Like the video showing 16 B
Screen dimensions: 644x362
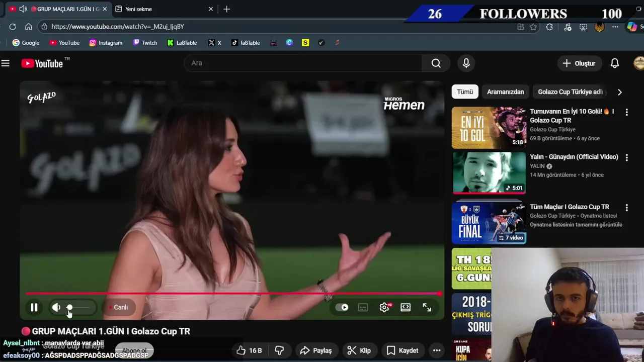coord(250,350)
